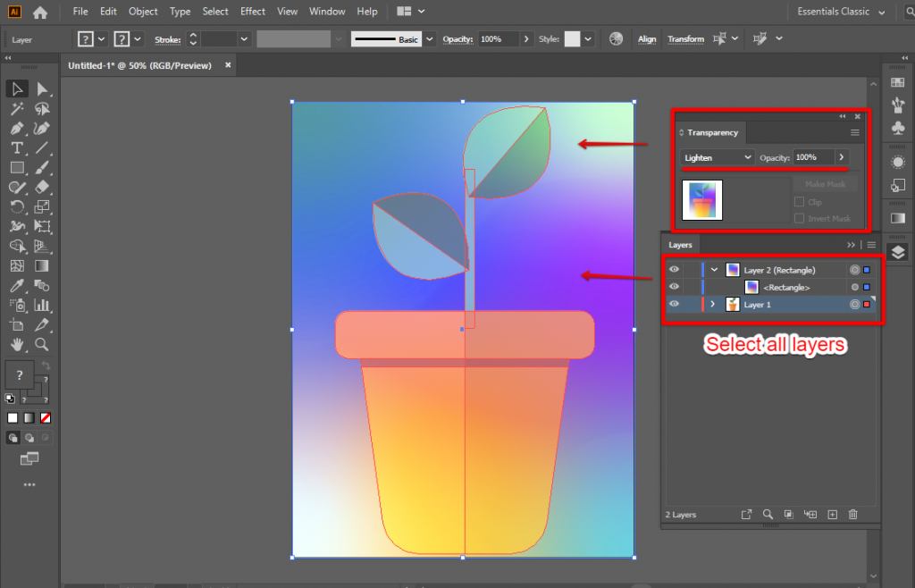This screenshot has width=915, height=588.
Task: Open the Lighten blend mode dropdown
Action: (x=717, y=157)
